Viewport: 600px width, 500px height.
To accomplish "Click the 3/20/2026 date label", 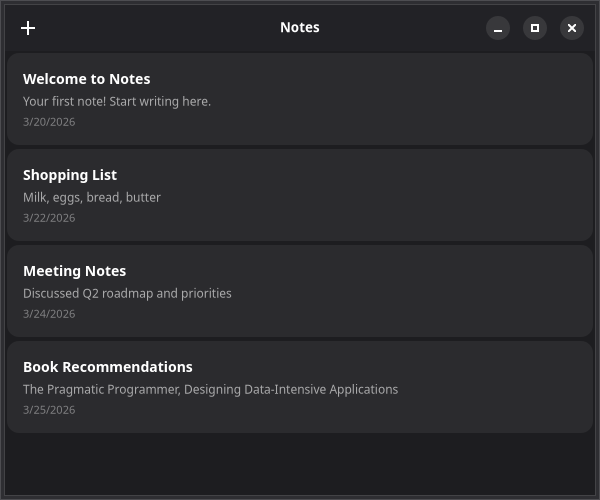I will point(49,122).
